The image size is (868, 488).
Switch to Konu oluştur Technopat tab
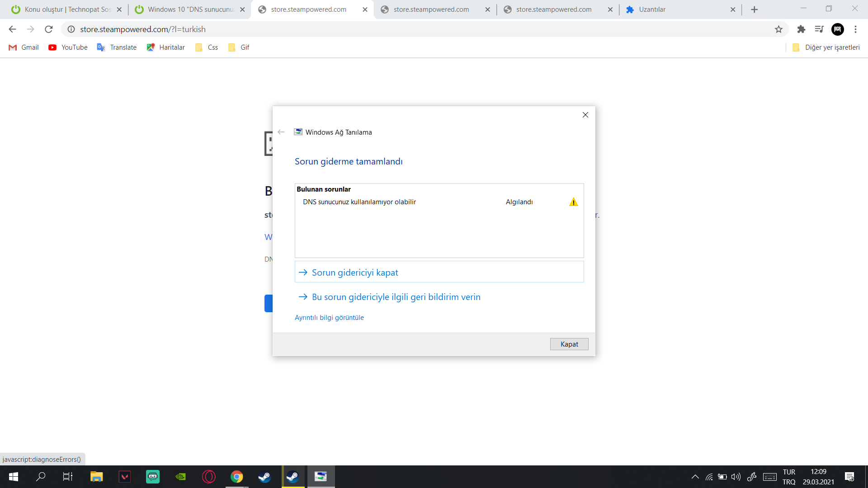click(66, 9)
